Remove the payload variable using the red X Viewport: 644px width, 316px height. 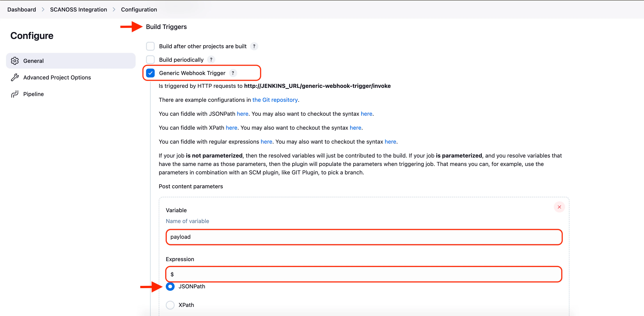click(560, 207)
